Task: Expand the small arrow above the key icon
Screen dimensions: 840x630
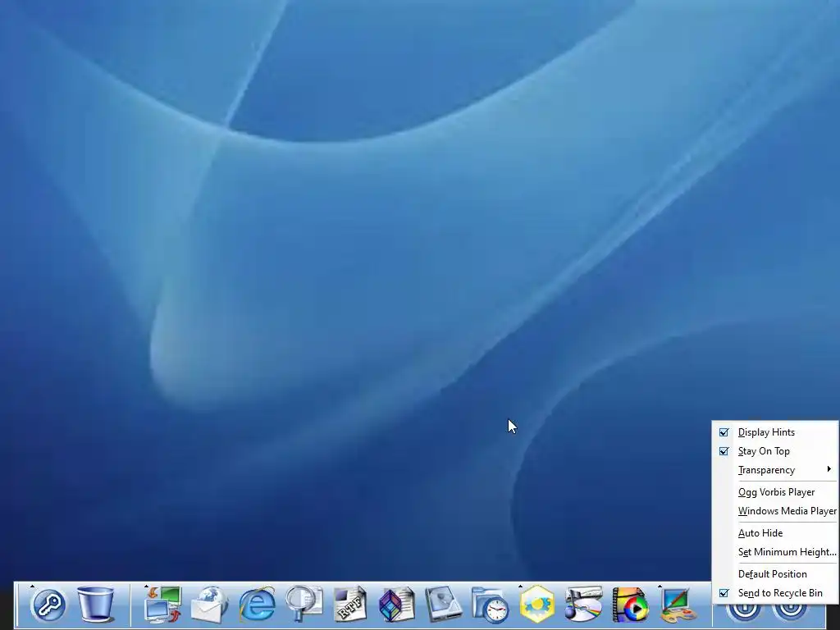Action: (32, 586)
